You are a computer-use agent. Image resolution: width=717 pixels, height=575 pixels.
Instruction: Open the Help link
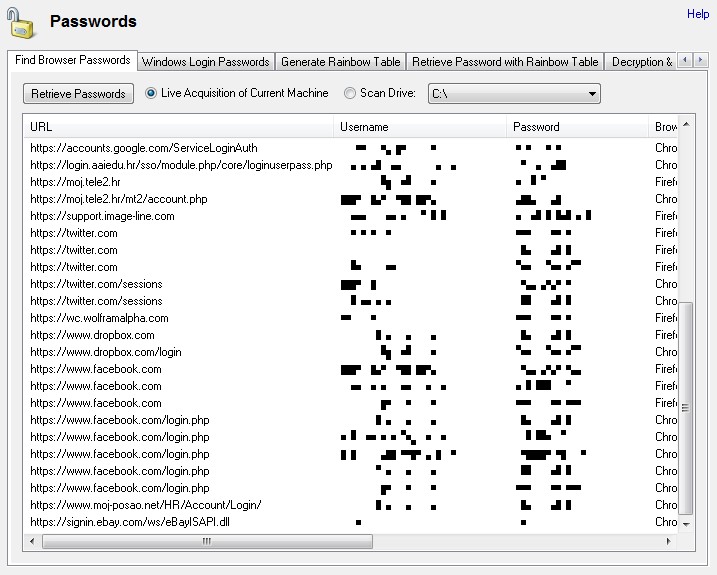pyautogui.click(x=697, y=14)
